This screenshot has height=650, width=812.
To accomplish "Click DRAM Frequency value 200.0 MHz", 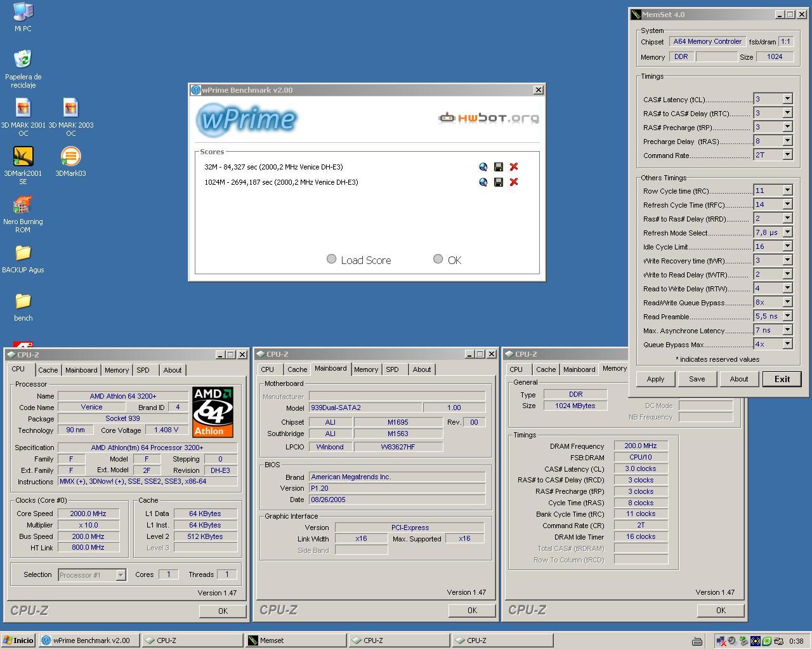I will pos(641,446).
